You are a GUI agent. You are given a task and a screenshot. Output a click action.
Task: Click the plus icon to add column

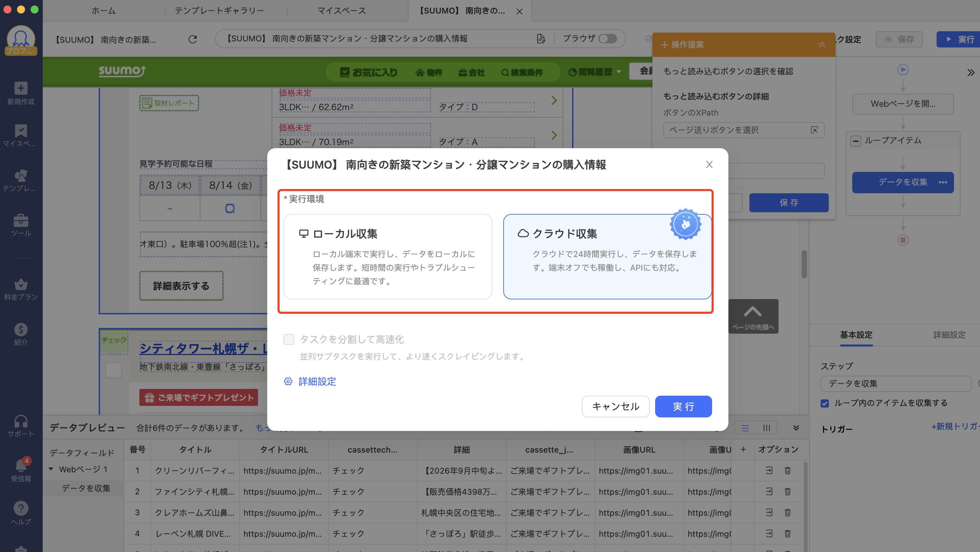(x=743, y=449)
